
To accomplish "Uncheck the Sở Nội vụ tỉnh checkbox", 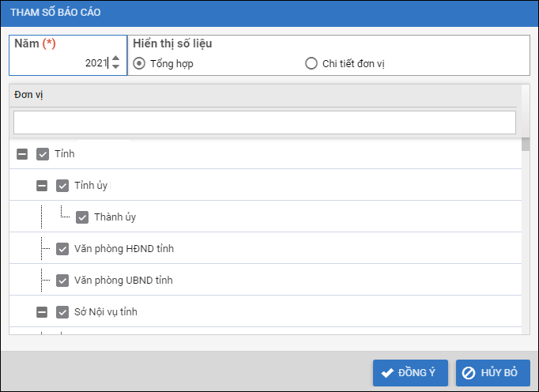I will [62, 312].
